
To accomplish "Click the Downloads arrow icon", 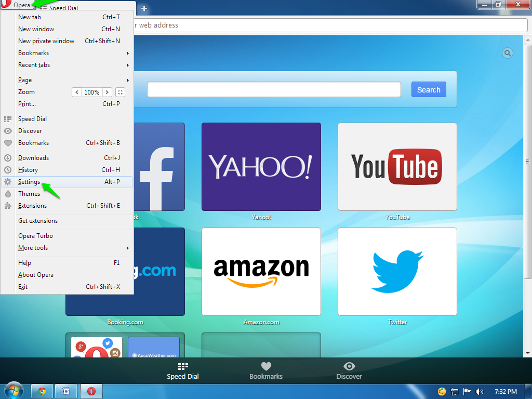I will tap(8, 158).
